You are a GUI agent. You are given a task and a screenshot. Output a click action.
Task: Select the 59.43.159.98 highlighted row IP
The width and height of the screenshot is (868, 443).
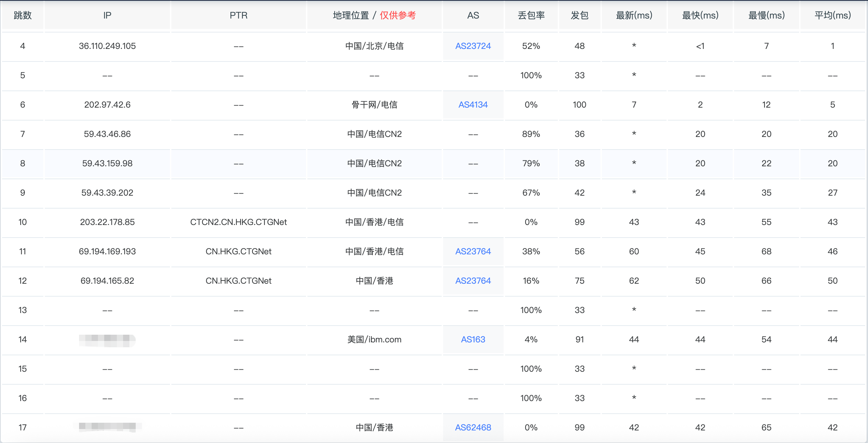tap(107, 164)
